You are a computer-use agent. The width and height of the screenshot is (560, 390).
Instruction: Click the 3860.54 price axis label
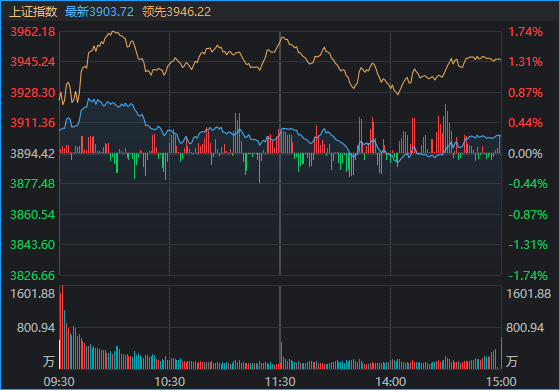click(x=33, y=215)
